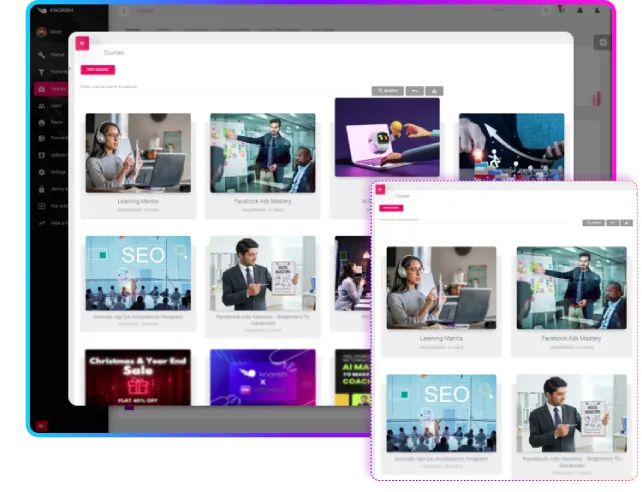Open the padlock icon sidebar item

tap(41, 189)
